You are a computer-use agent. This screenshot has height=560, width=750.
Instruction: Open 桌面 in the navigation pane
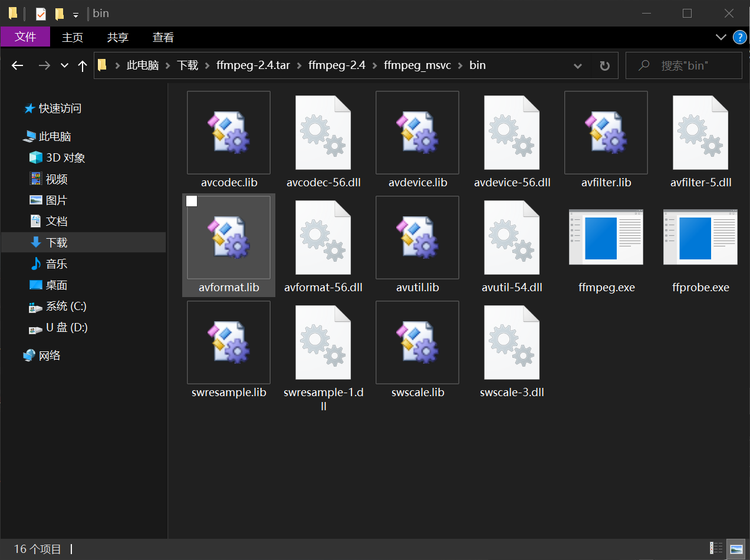(57, 285)
